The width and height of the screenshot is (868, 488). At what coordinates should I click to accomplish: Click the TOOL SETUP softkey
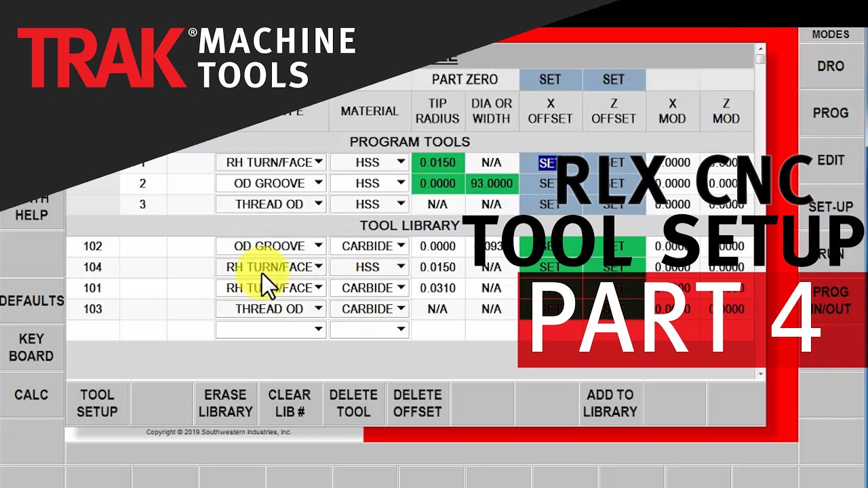[x=97, y=403]
